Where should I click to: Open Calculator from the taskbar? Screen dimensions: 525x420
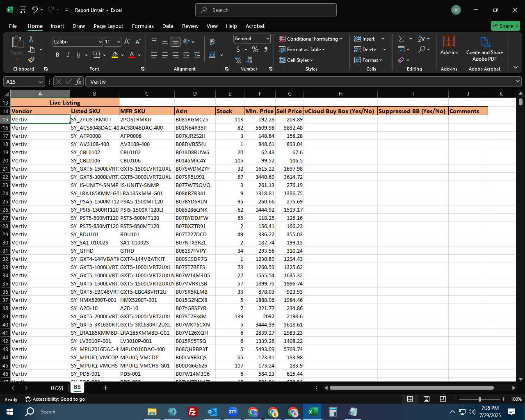(x=333, y=412)
